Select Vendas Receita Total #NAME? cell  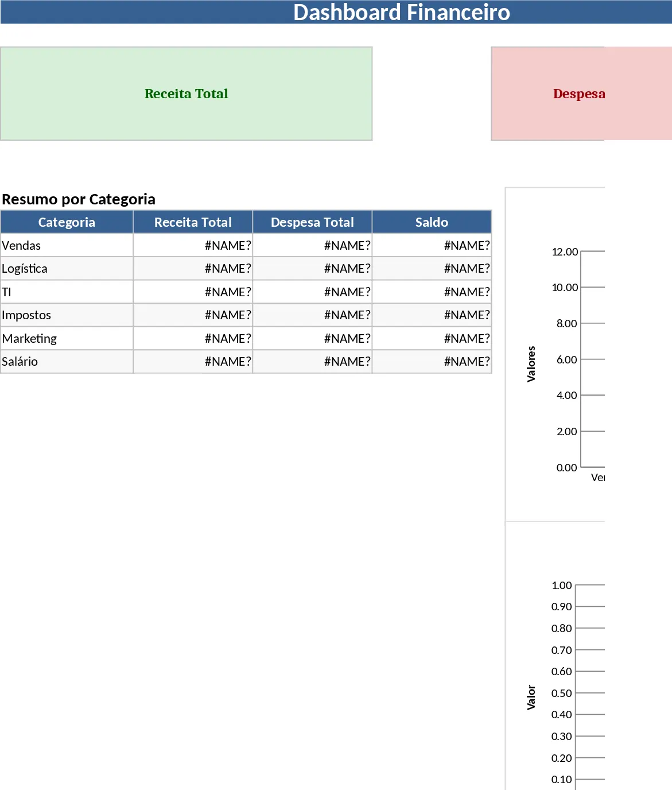click(193, 245)
